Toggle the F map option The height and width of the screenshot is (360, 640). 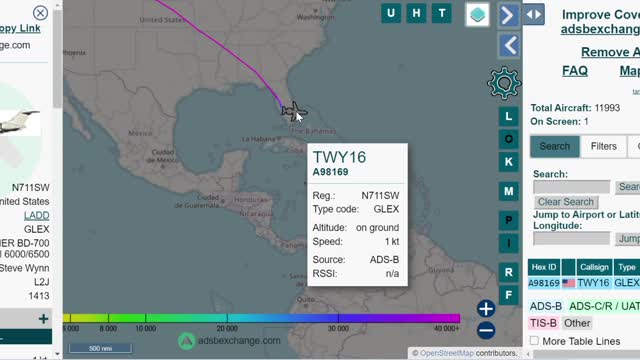(x=509, y=295)
